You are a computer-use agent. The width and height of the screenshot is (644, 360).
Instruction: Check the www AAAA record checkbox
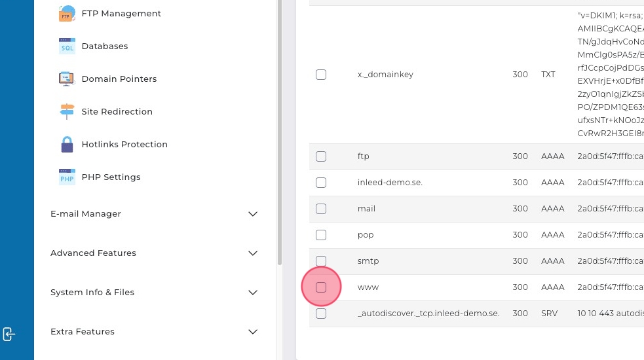(321, 287)
